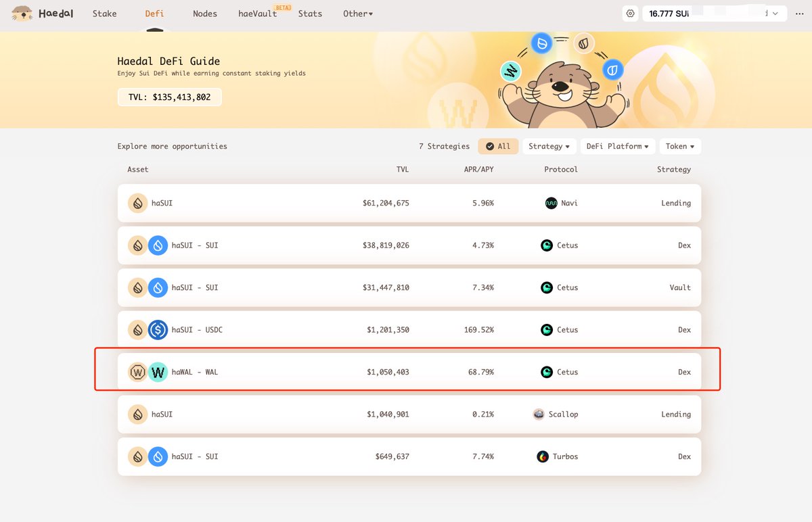
Task: Click the haSUI icon in haSUI - USDC row
Action: [138, 330]
